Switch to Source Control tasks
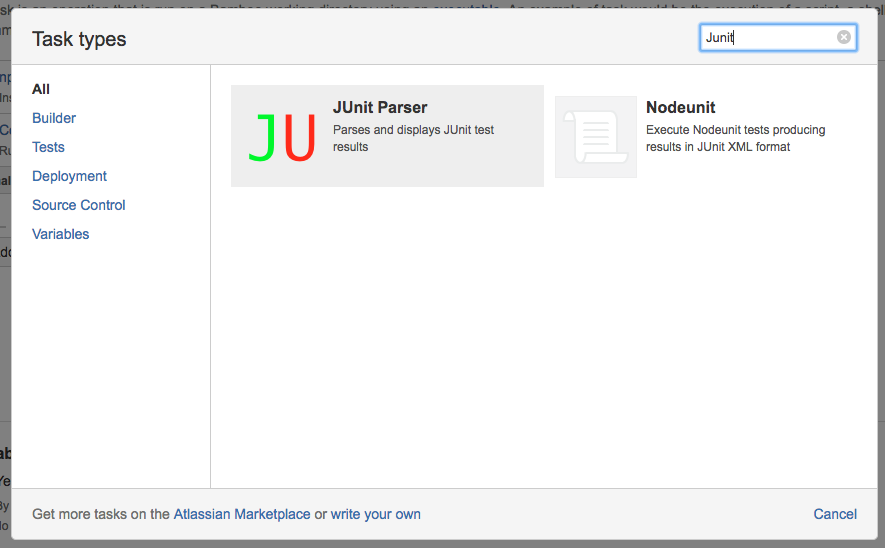The height and width of the screenshot is (548, 885). point(78,205)
